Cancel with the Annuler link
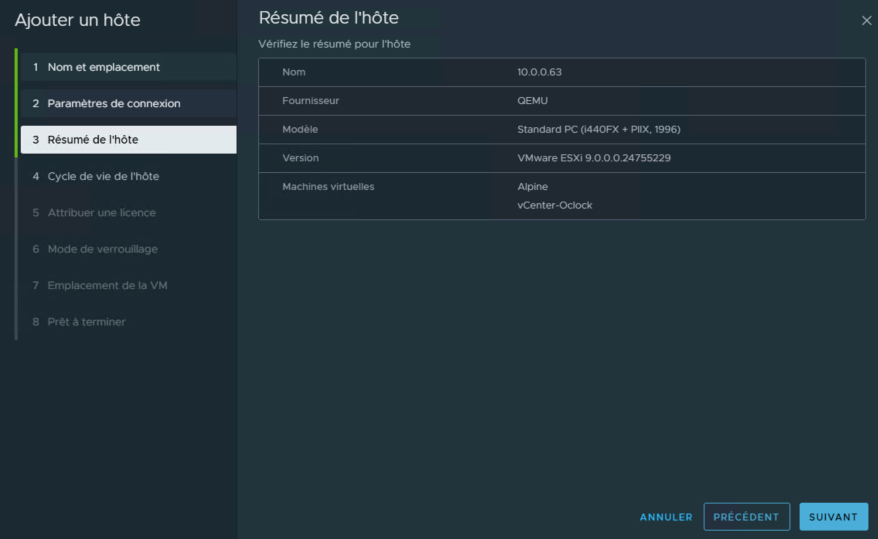878x539 pixels. click(x=666, y=517)
